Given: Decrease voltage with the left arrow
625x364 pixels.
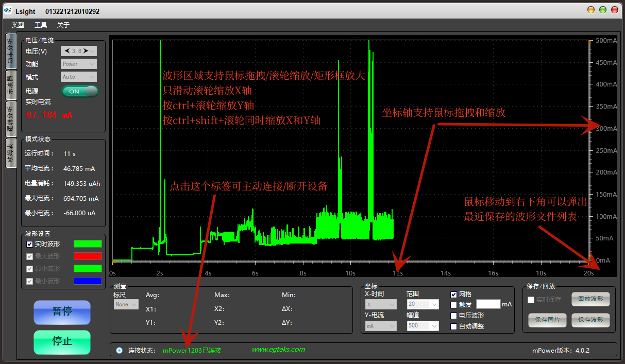Looking at the screenshot, I should (67, 51).
